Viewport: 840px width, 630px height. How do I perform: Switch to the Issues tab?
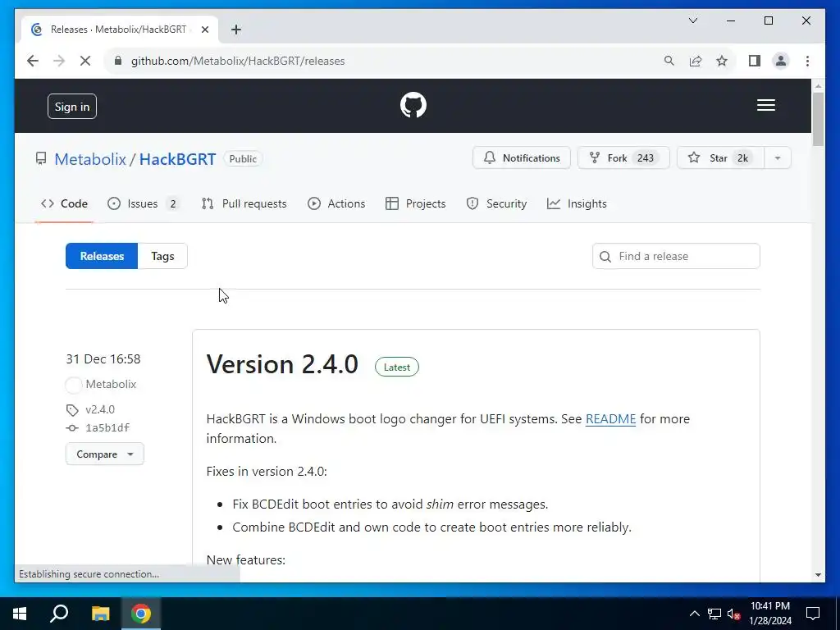click(143, 203)
